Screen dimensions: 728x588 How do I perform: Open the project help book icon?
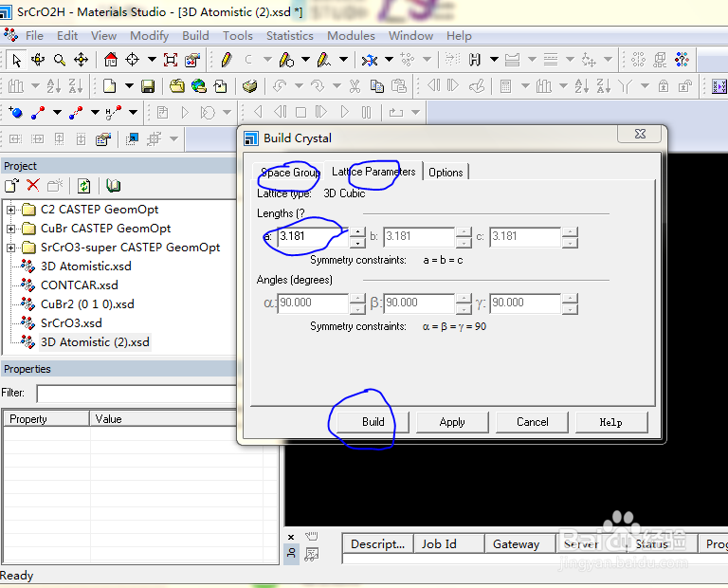coord(114,186)
